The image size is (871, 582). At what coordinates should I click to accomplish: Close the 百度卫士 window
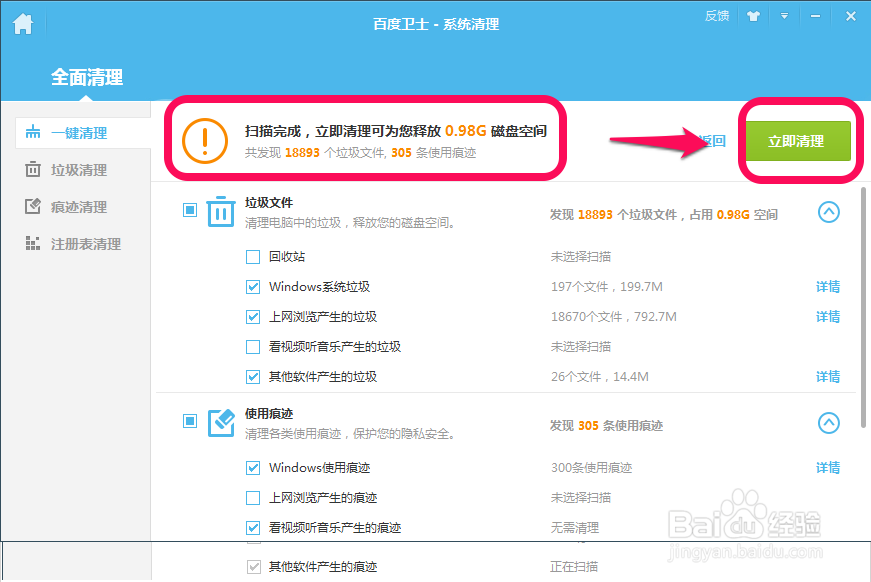[850, 16]
